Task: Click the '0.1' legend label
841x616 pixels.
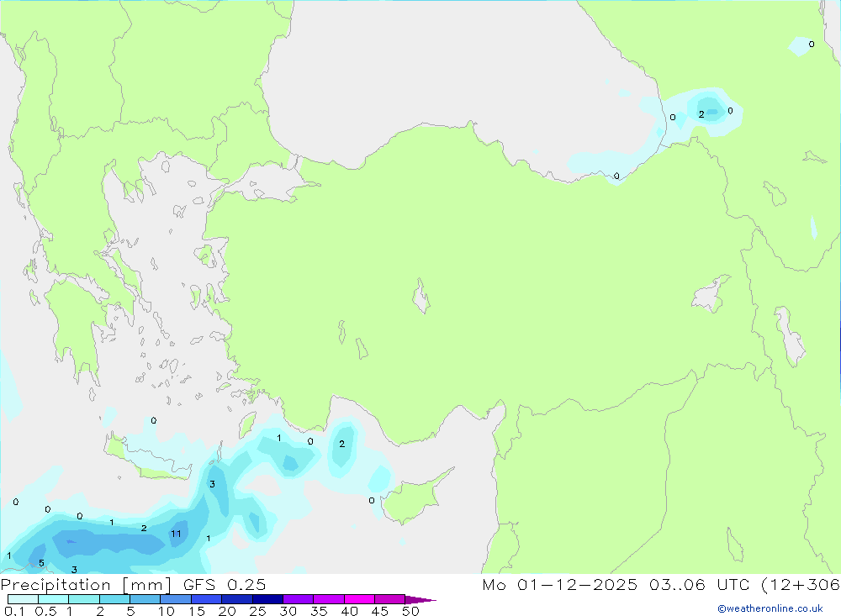Action: pyautogui.click(x=14, y=611)
